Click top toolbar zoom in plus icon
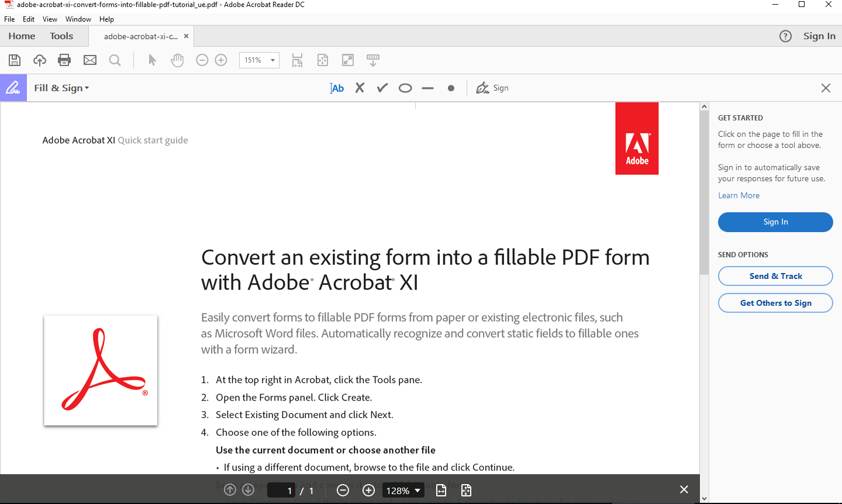 click(x=221, y=60)
